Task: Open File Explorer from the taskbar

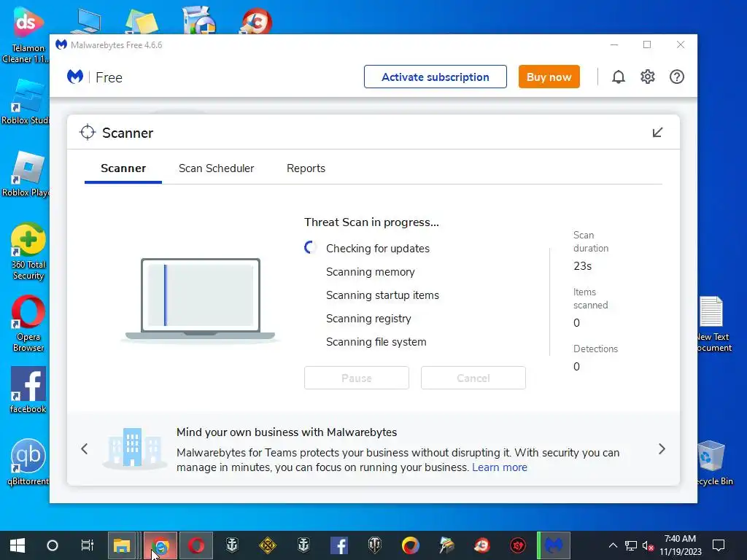Action: [x=123, y=545]
